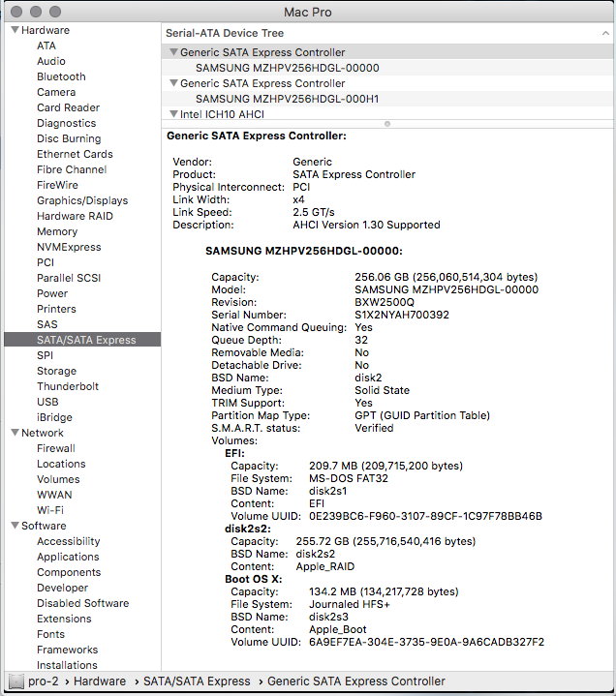Open Memory hardware info
This screenshot has height=696, width=616.
click(57, 231)
